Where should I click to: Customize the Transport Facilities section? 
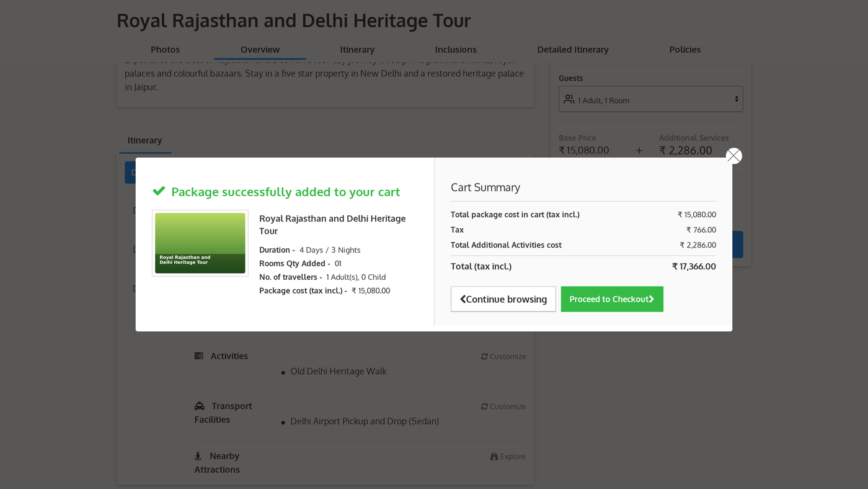coord(503,406)
